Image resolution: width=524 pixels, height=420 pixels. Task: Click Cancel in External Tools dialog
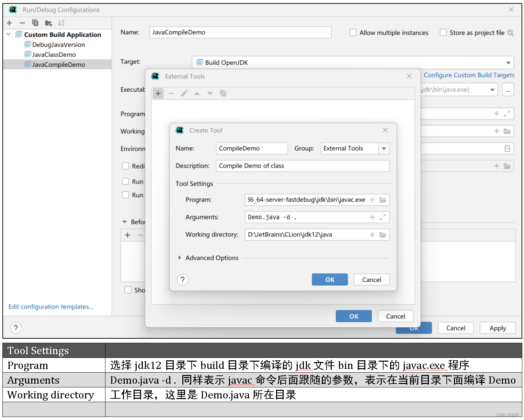click(396, 316)
